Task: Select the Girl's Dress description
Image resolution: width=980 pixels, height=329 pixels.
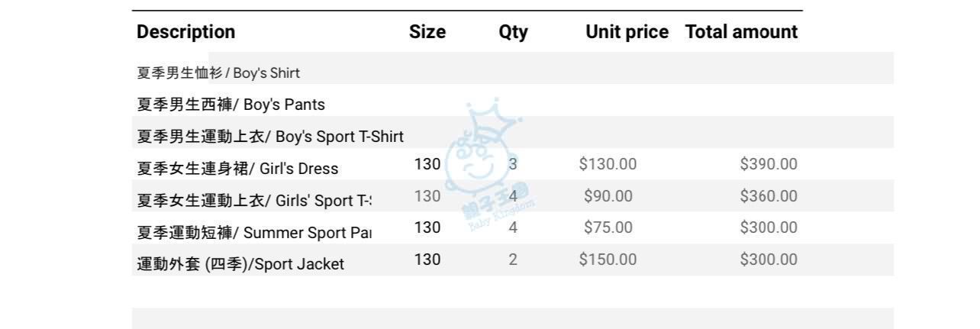Action: [x=237, y=169]
